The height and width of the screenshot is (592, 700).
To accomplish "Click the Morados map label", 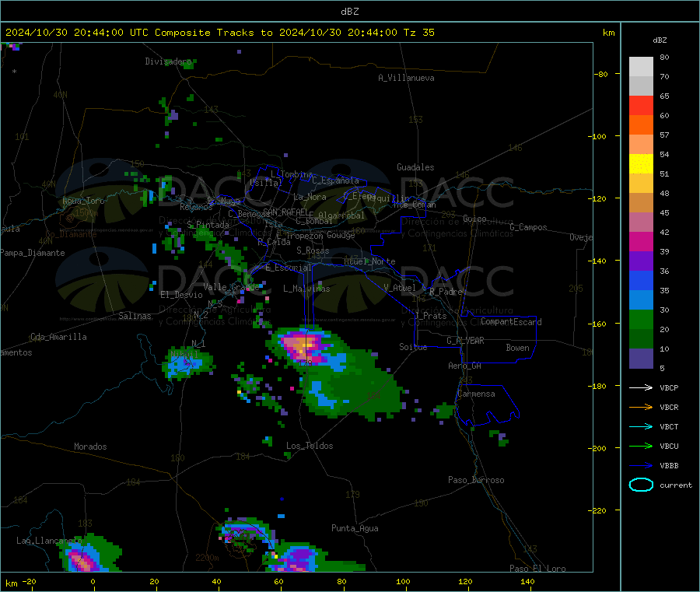I will [x=90, y=447].
